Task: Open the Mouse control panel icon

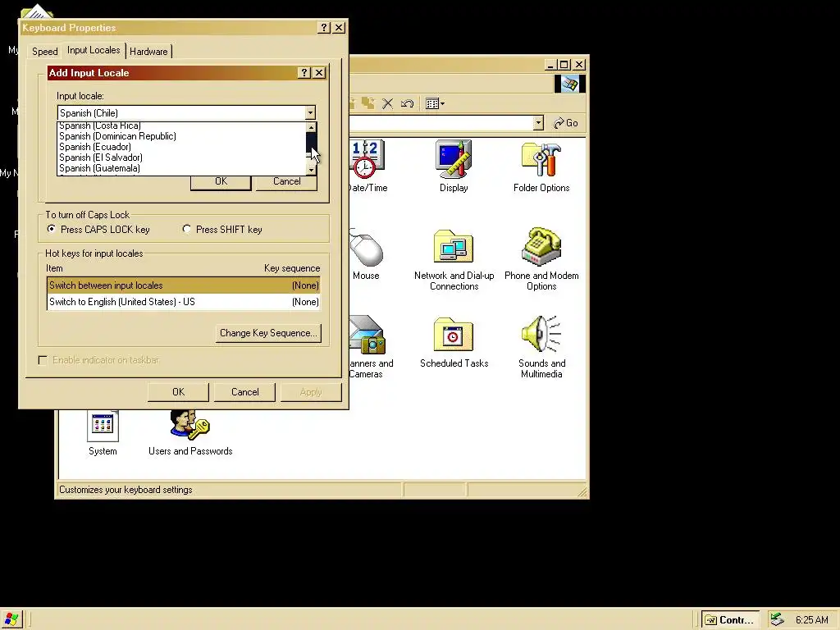Action: 366,248
